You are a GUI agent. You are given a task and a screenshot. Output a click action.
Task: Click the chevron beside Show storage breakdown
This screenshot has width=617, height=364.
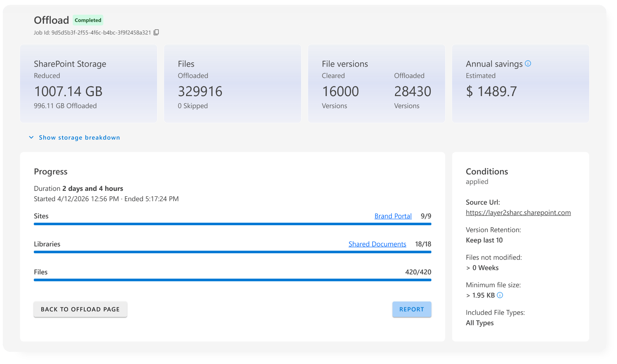tap(31, 138)
